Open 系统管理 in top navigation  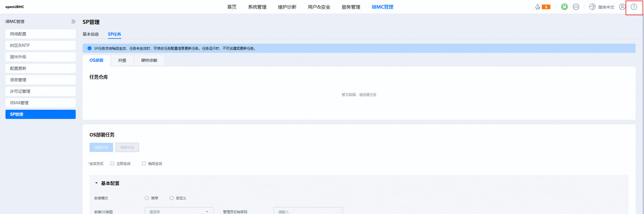(x=257, y=7)
